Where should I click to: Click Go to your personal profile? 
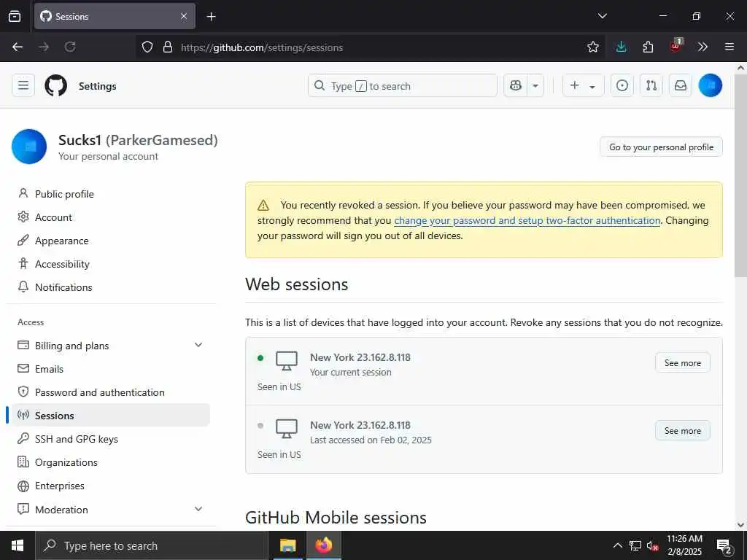[x=661, y=147]
